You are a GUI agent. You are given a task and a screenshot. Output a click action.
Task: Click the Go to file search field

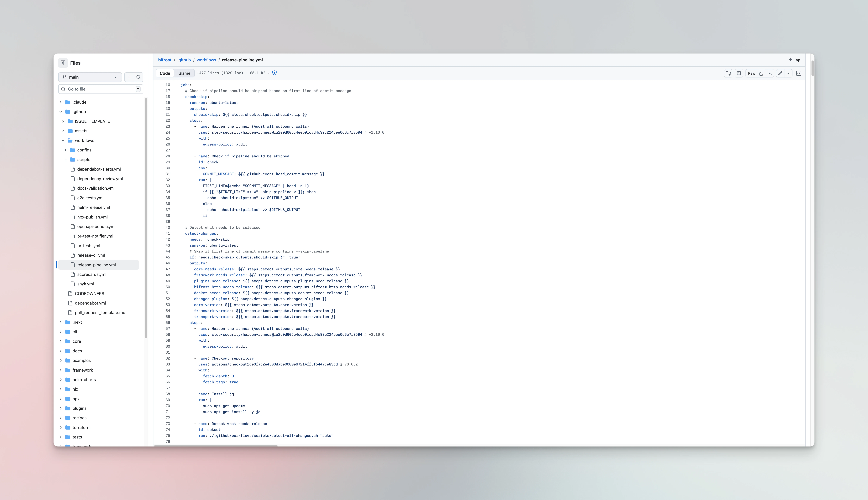[x=100, y=89]
